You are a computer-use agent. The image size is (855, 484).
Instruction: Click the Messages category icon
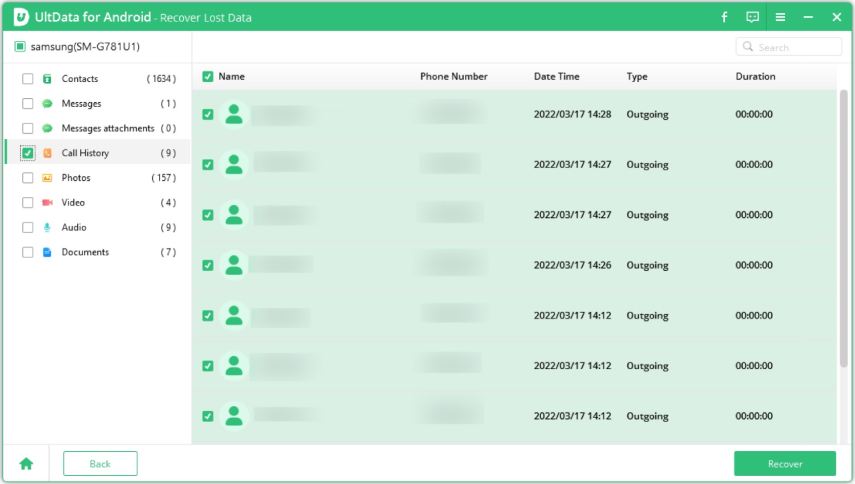(47, 104)
